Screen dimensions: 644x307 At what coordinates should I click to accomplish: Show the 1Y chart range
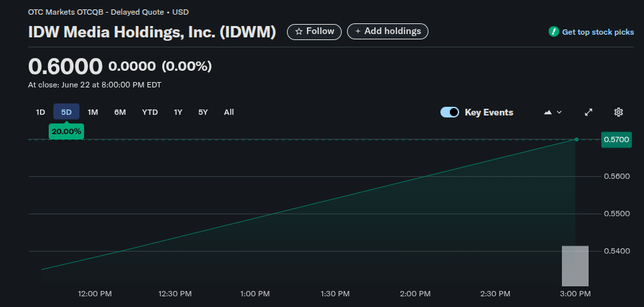[178, 112]
